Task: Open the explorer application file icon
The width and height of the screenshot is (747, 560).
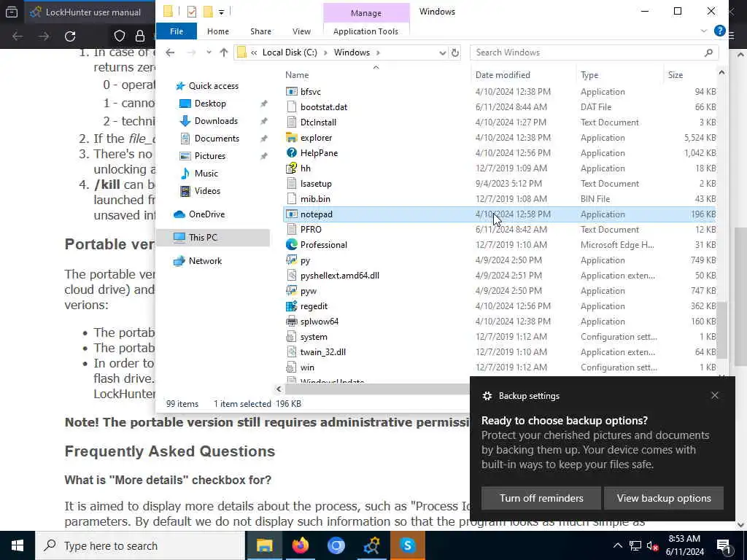Action: (x=292, y=138)
